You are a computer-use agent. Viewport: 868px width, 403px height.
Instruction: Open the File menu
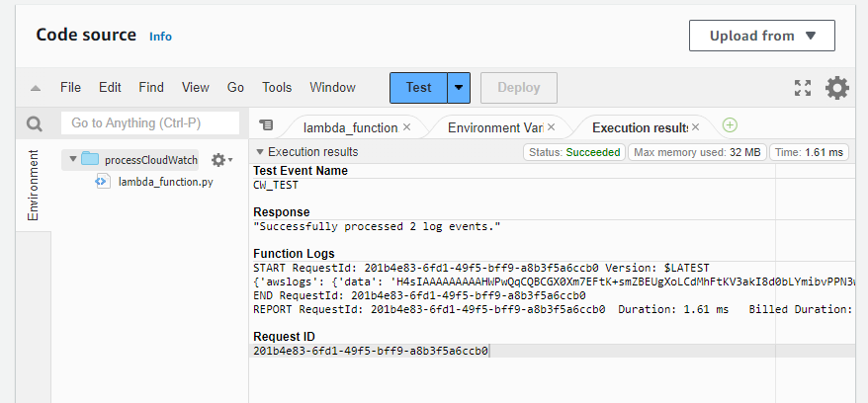[70, 87]
